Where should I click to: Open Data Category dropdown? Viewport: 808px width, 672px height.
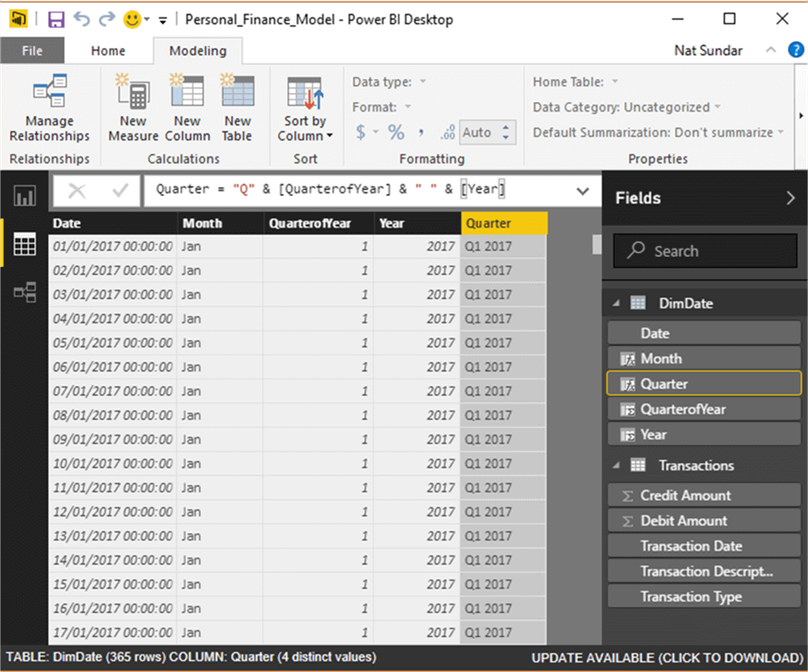[x=626, y=107]
